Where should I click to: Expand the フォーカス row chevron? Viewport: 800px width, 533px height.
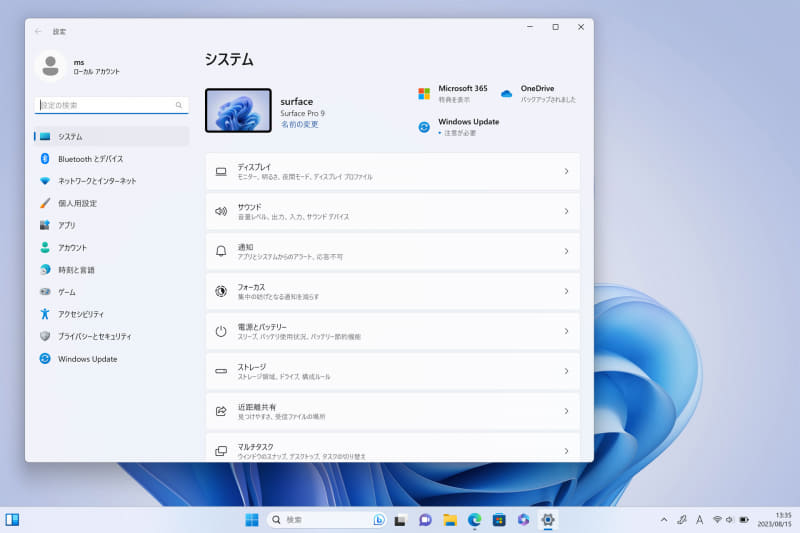click(566, 291)
